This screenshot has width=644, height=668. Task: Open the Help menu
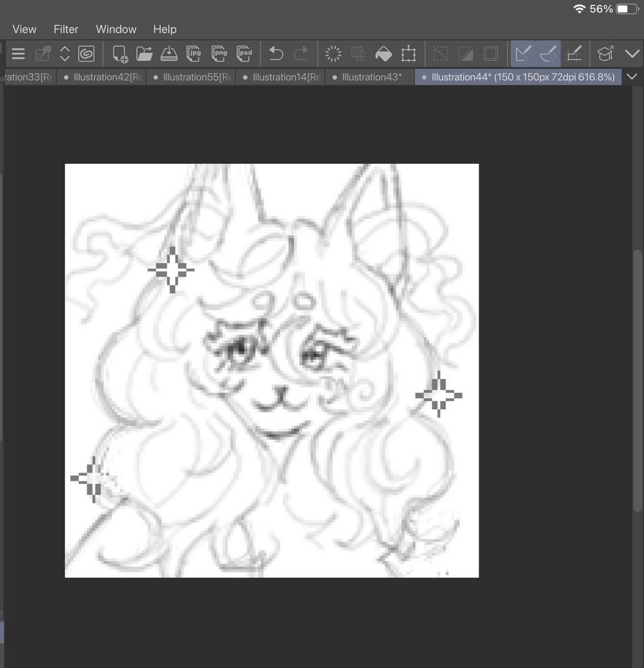tap(165, 29)
